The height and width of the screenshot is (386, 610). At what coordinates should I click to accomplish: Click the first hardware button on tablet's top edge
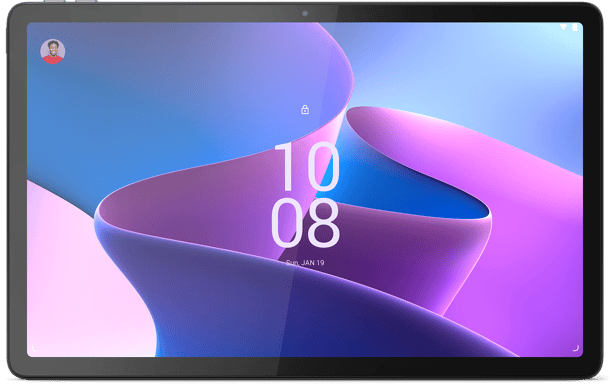55,1
